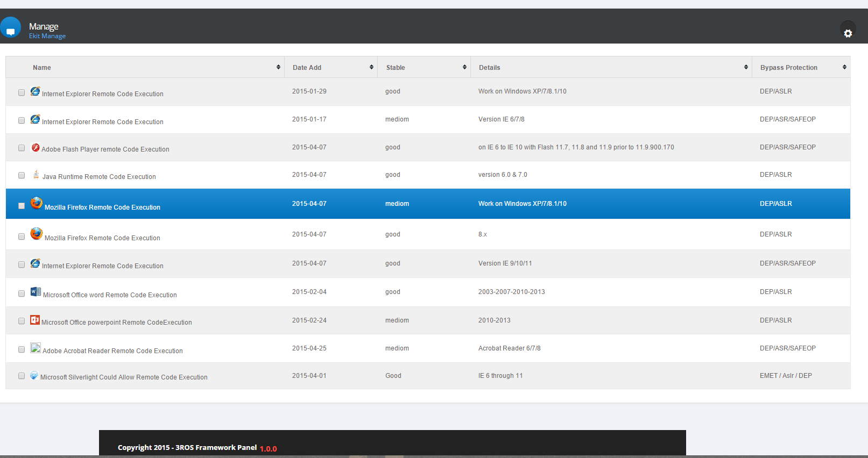Tick checkbox for IE exploit dated 2015-01-17
This screenshot has height=458, width=868.
22,120
